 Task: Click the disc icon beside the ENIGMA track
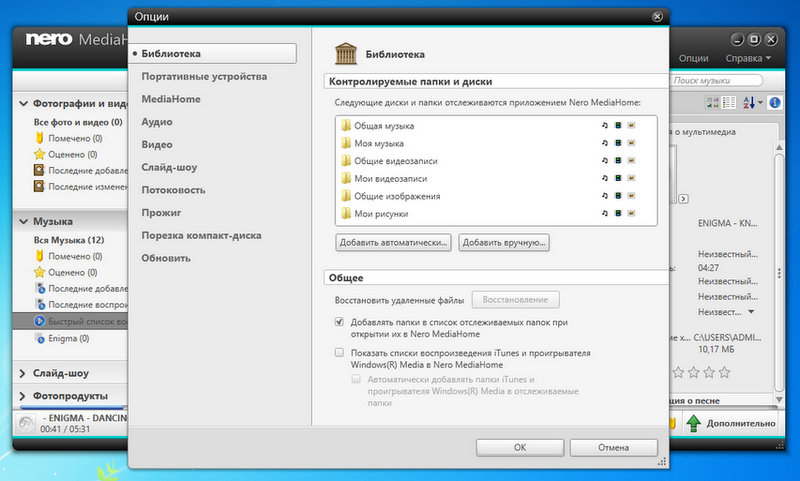pos(25,423)
